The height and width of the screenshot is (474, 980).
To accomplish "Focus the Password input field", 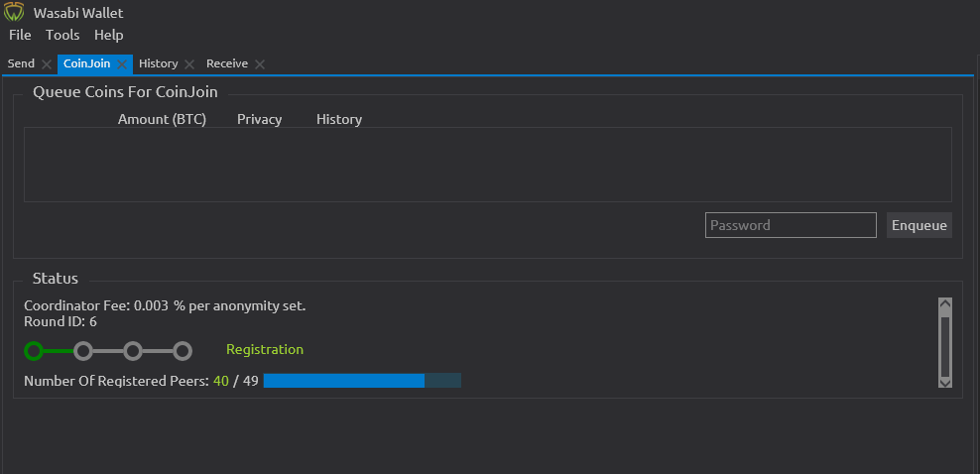I will pyautogui.click(x=791, y=225).
